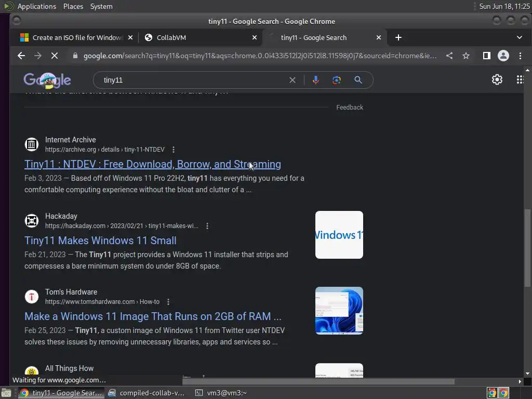Screen dimensions: 532x399
Task: Open the Windows 11 thumbnail for Hackaday
Action: point(339,235)
